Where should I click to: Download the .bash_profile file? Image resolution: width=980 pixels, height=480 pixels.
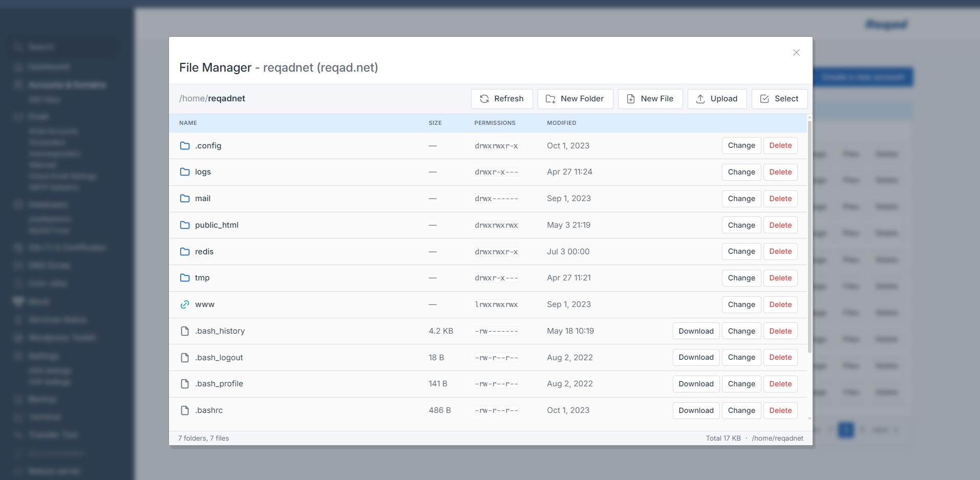[x=696, y=384]
